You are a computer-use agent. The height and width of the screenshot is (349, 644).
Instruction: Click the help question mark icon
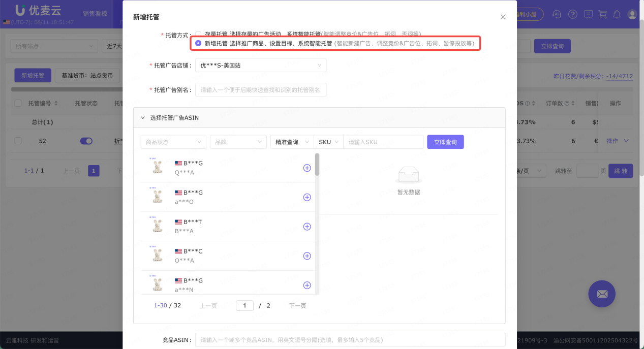573,14
